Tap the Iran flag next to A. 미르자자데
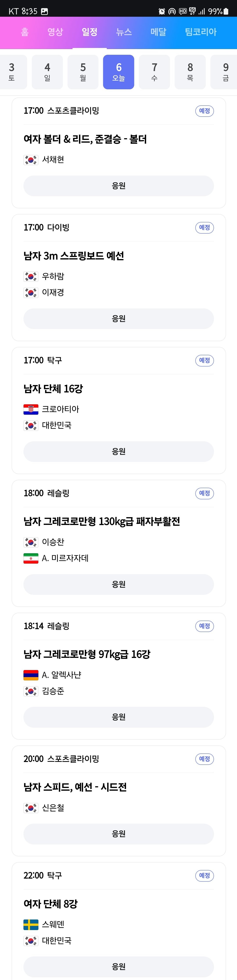This screenshot has width=237, height=980. click(x=31, y=558)
